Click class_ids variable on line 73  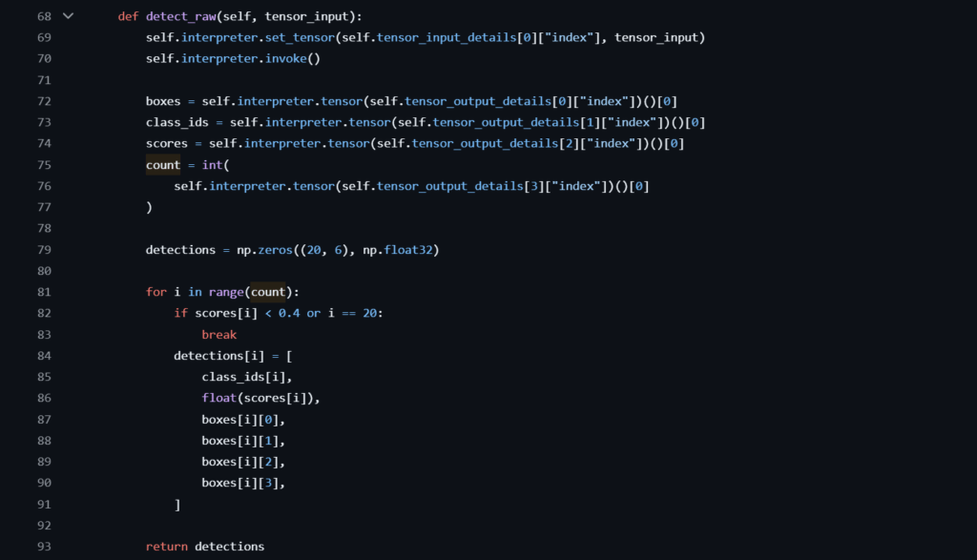[177, 123]
